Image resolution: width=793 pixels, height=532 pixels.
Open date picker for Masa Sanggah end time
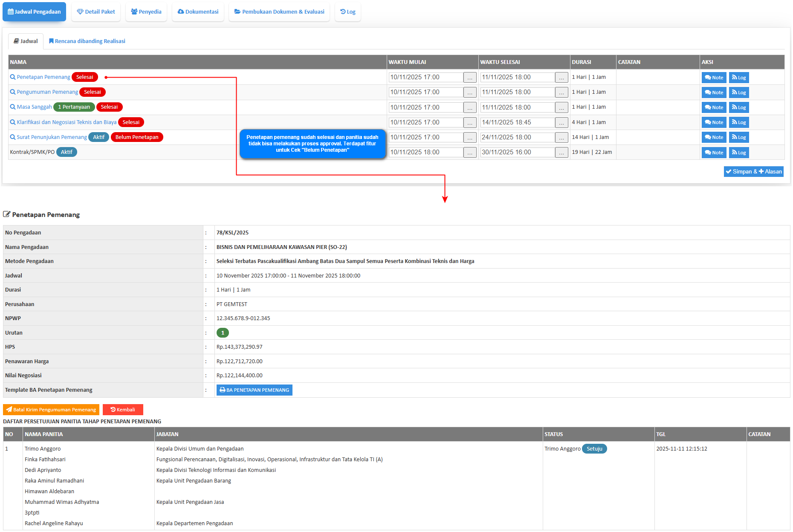tap(561, 107)
